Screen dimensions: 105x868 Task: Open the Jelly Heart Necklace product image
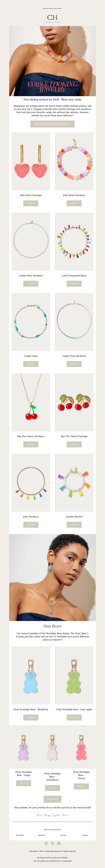(x=74, y=161)
